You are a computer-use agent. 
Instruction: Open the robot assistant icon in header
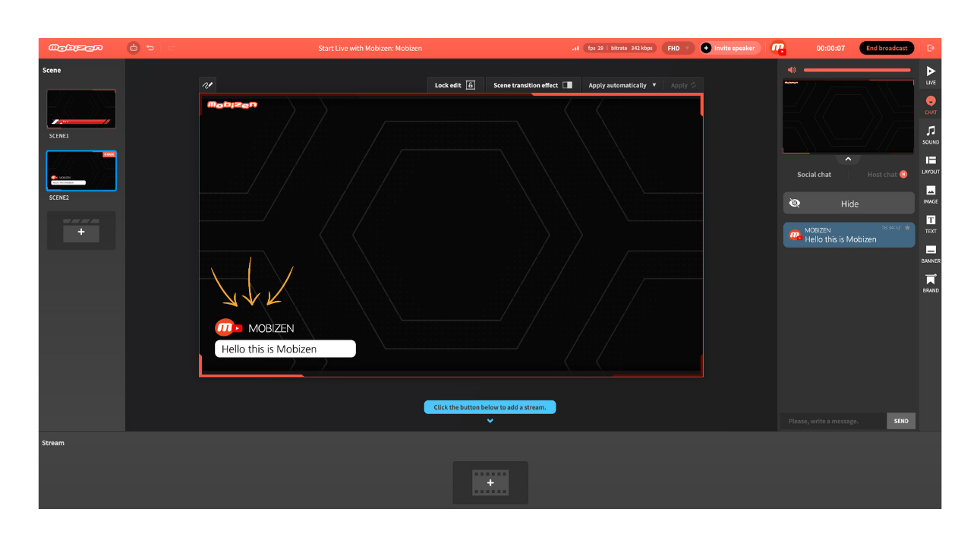[x=134, y=48]
